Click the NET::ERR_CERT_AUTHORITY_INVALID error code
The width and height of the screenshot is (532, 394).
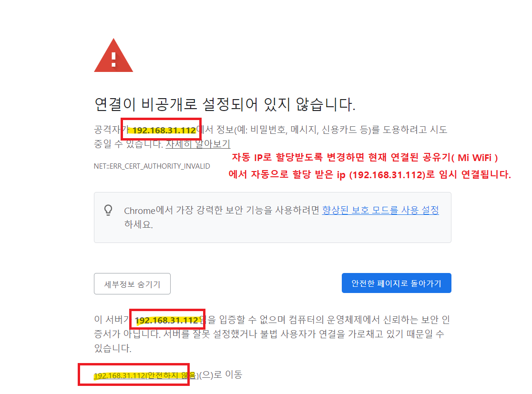pos(152,166)
